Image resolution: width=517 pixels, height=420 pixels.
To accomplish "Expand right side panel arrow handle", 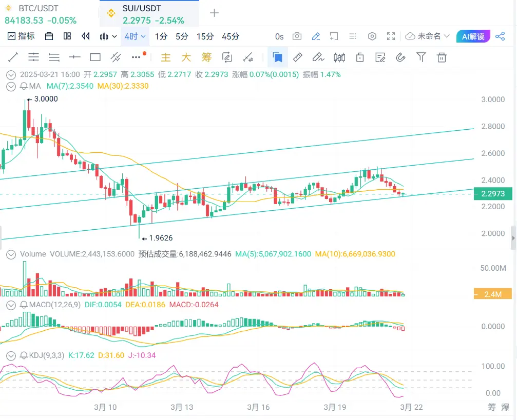I will click(x=513, y=238).
